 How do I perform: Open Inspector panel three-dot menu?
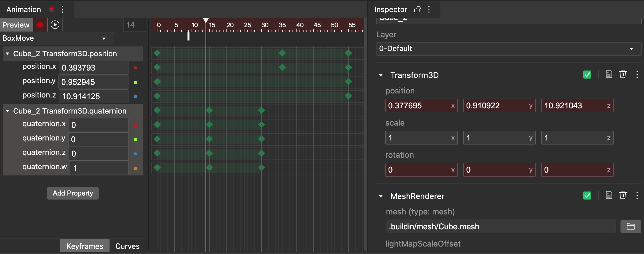[429, 9]
